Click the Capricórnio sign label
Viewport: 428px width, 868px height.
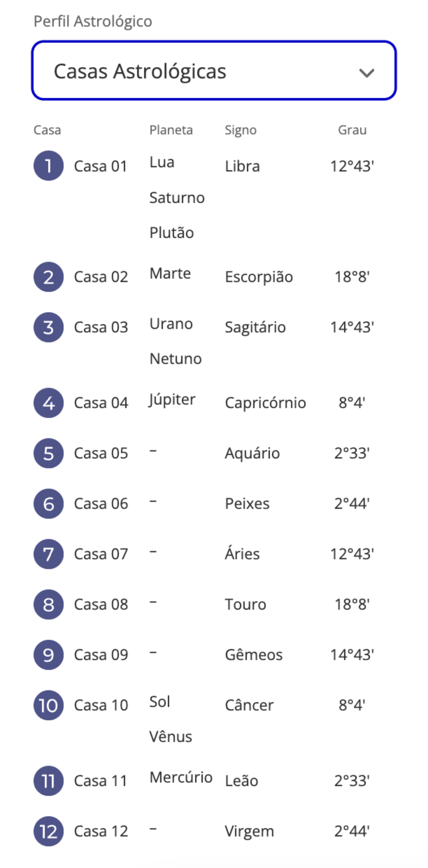265,403
